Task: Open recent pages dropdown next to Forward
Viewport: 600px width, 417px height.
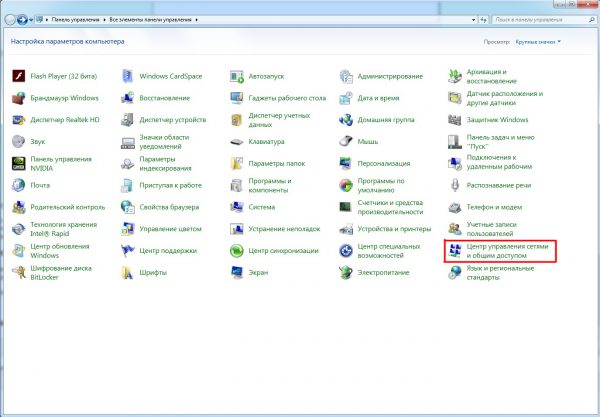Action: coord(31,20)
